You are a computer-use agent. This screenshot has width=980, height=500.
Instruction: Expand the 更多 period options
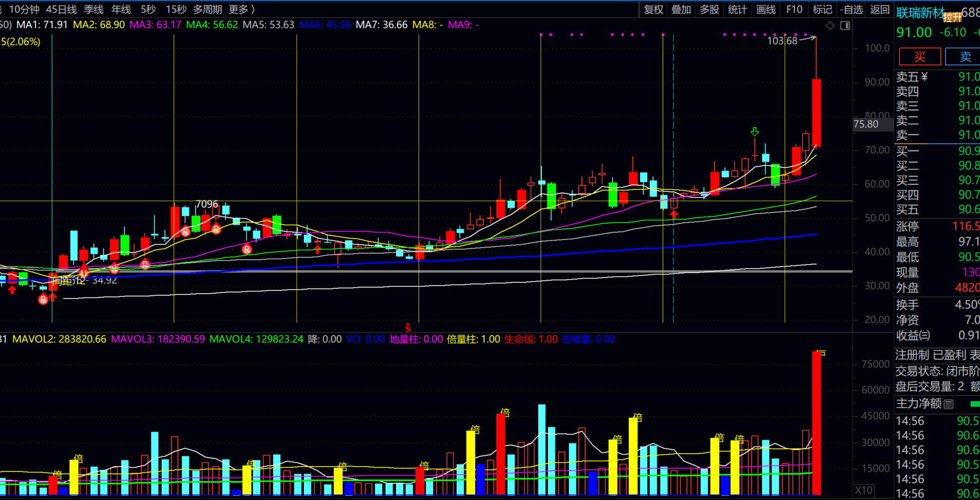click(x=241, y=9)
